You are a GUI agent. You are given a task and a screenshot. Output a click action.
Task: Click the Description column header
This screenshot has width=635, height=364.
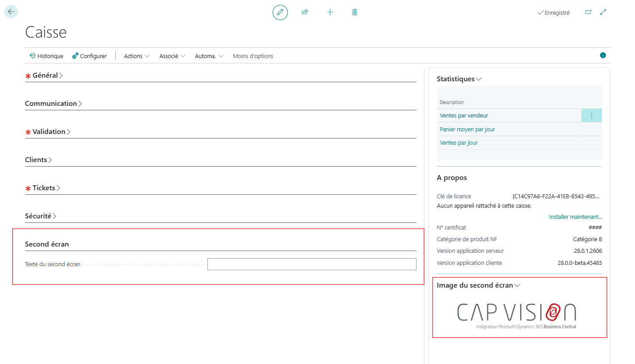[x=452, y=103]
